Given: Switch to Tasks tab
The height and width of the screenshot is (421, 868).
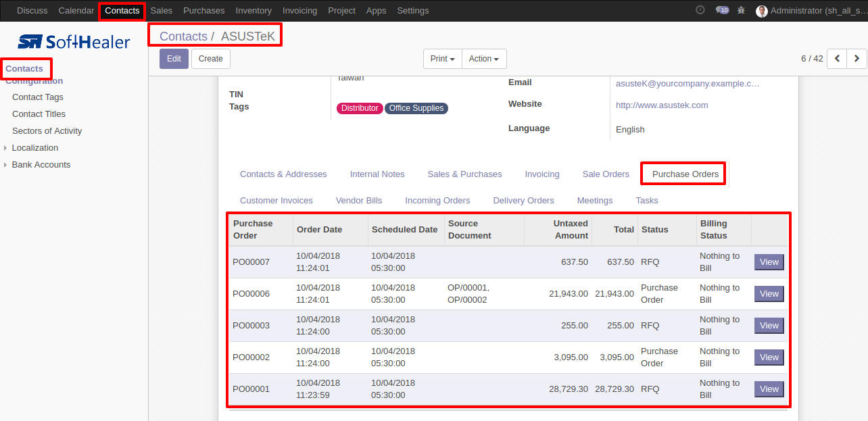Looking at the screenshot, I should point(647,201).
